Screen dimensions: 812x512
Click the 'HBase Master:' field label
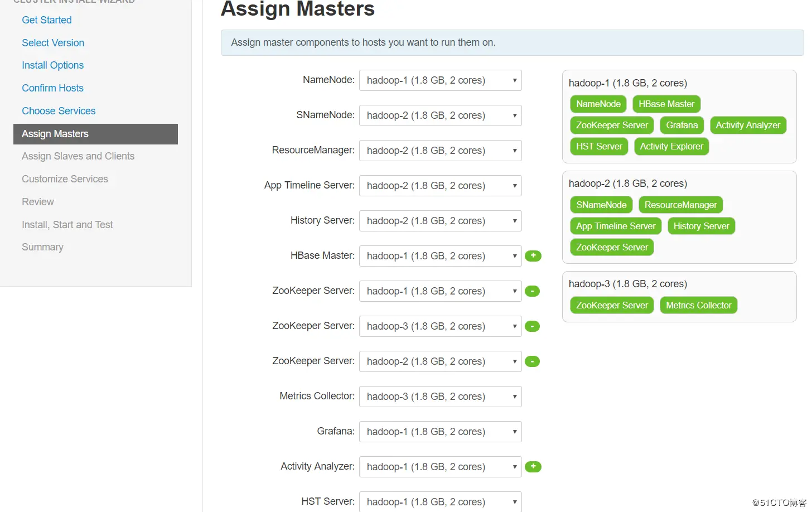(322, 255)
